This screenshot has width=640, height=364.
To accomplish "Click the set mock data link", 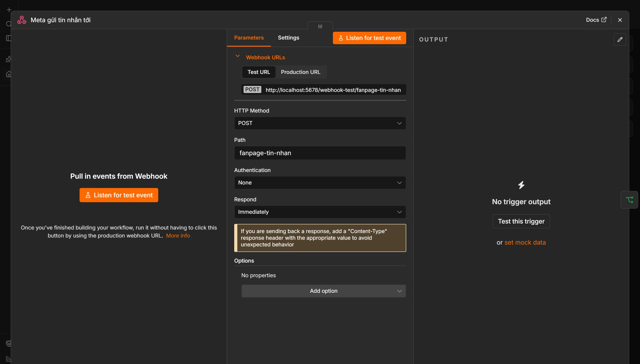I will click(x=525, y=243).
